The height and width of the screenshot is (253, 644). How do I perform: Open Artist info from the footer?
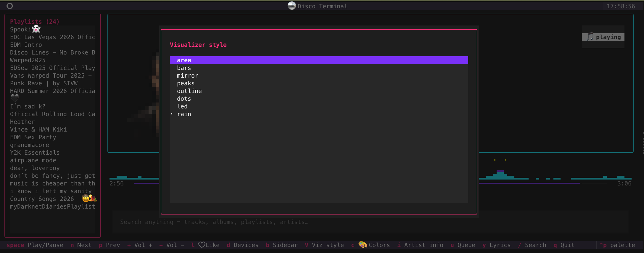(x=420, y=245)
